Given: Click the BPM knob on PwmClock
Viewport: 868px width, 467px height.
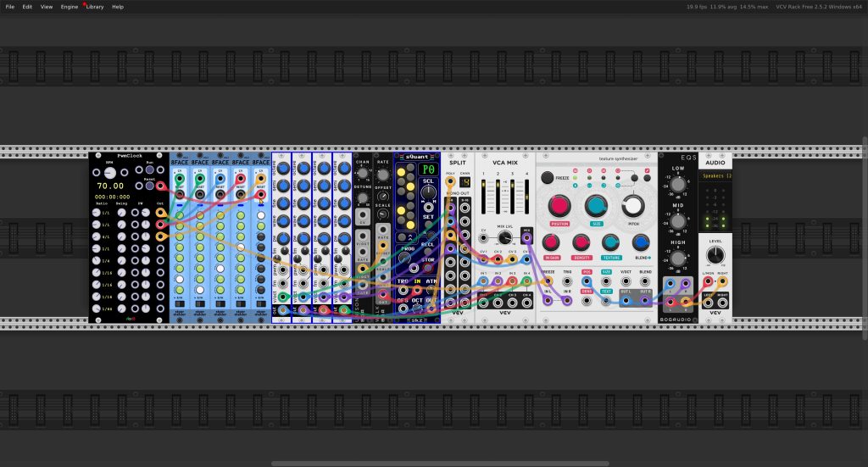Looking at the screenshot, I should tap(110, 173).
